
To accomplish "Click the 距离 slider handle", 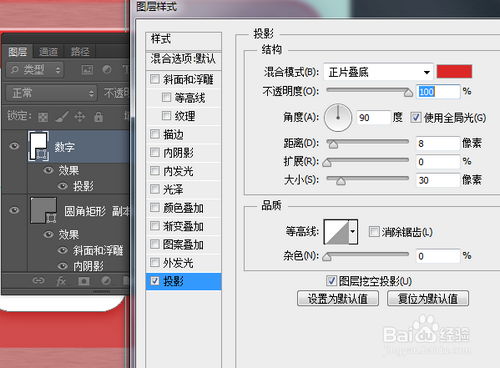I will tap(333, 144).
